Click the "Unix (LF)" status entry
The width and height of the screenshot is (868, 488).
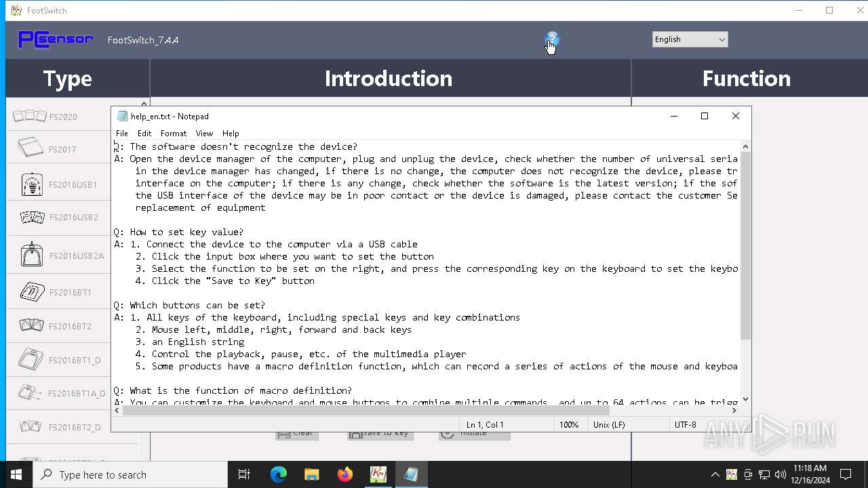tap(608, 424)
